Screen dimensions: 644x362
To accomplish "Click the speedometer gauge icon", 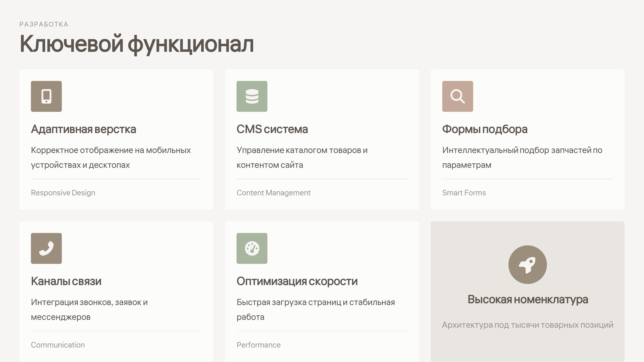I will [252, 248].
